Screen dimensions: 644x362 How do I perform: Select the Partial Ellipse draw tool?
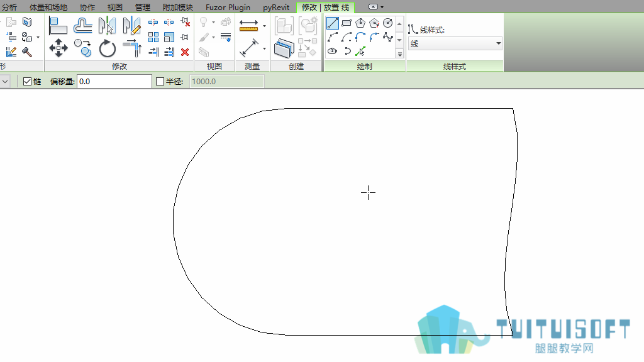[x=347, y=52]
